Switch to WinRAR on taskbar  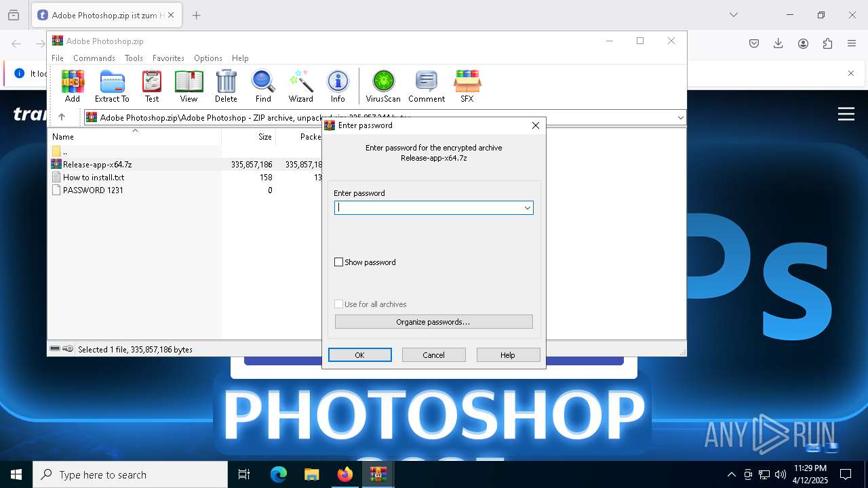pyautogui.click(x=378, y=474)
